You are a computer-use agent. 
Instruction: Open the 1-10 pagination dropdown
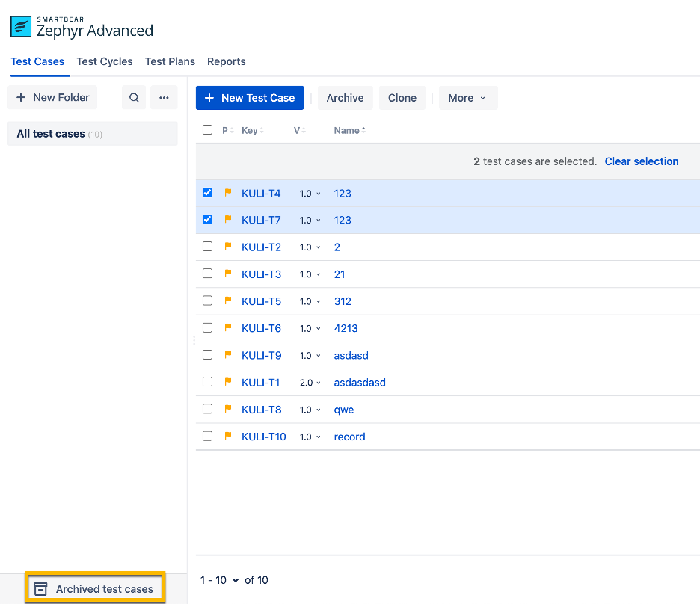219,579
